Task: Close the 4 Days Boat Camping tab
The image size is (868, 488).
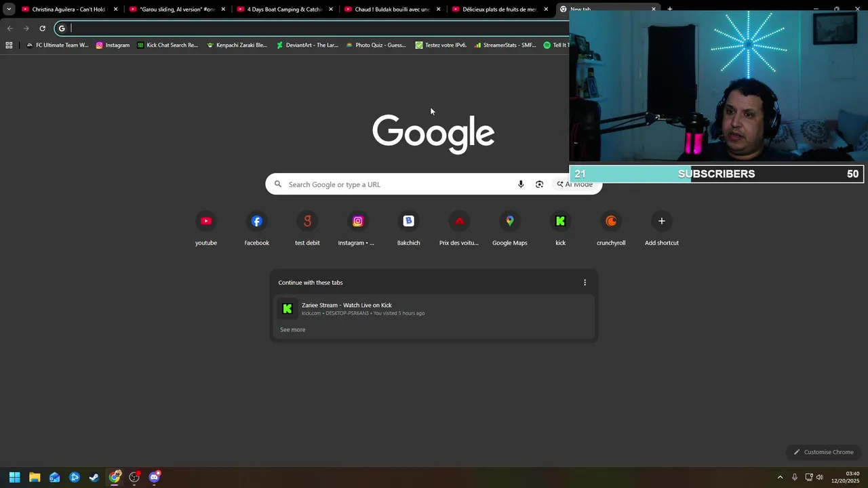Action: point(331,9)
